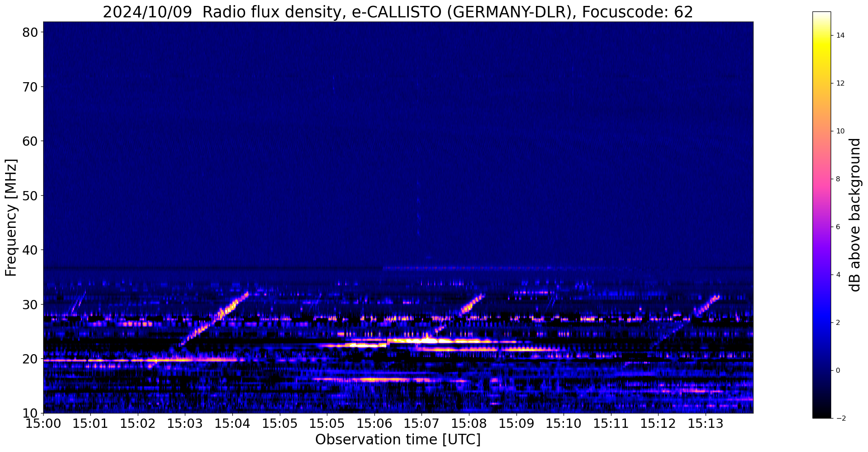This screenshot has height=452, width=868.
Task: Click the 15:06 time tick label
Action: point(374,424)
